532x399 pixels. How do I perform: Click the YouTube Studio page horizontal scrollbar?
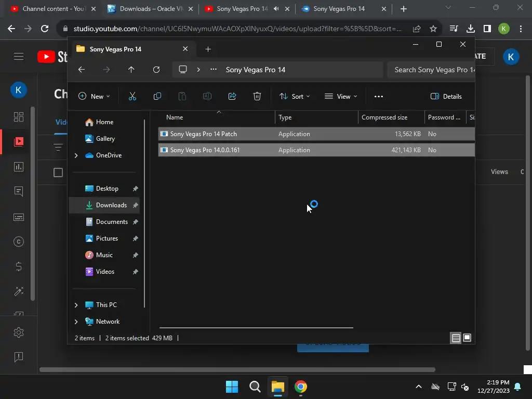[237, 369]
